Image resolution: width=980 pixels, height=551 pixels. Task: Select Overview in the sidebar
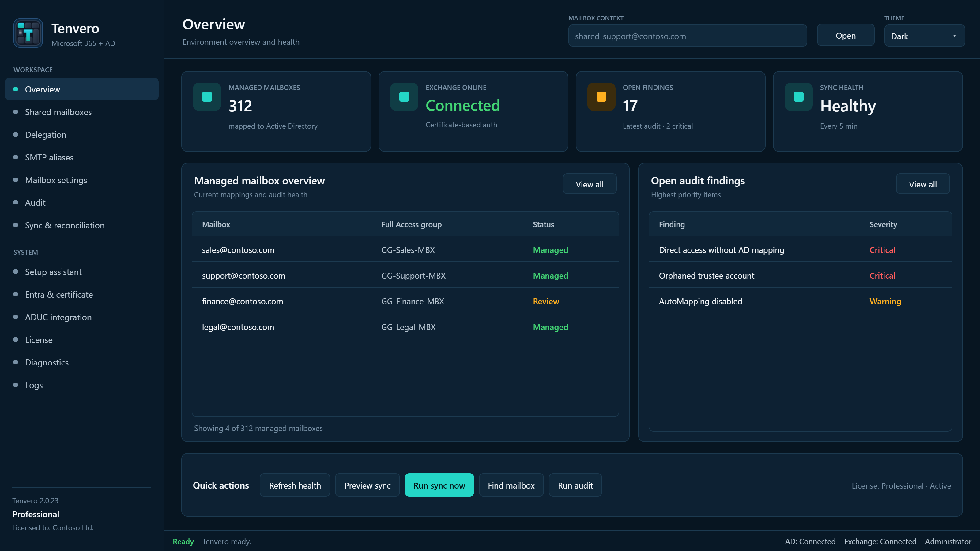[82, 89]
